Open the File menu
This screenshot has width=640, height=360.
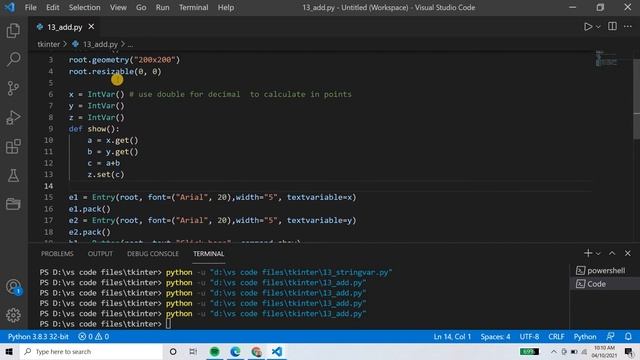click(x=31, y=7)
